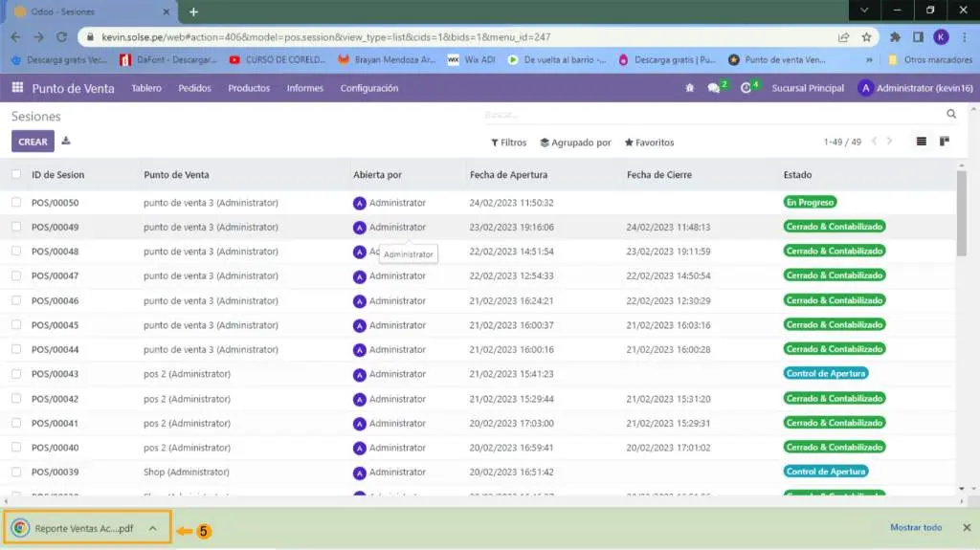
Task: Expand the Filtros dropdown
Action: pyautogui.click(x=509, y=143)
